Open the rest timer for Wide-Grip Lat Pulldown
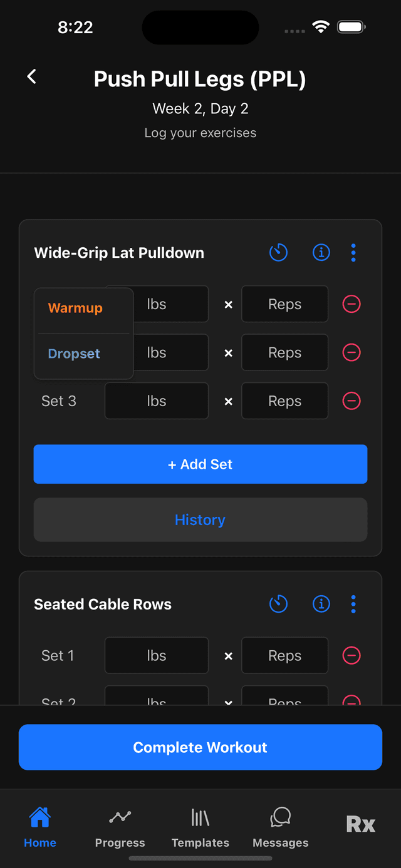Image resolution: width=401 pixels, height=868 pixels. 278,253
